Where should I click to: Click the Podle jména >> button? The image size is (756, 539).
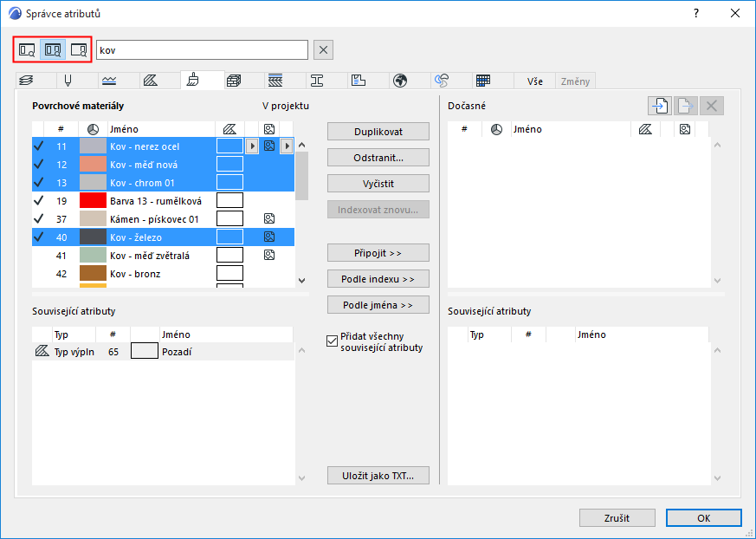(x=378, y=305)
